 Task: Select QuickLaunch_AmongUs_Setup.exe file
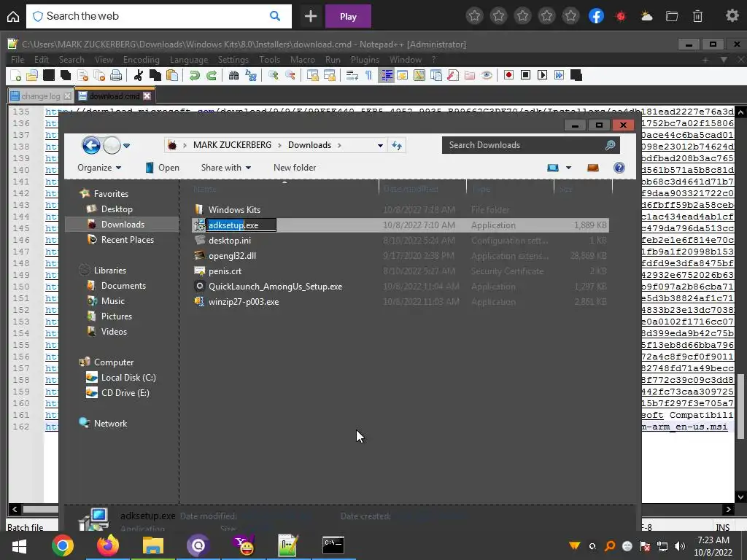(x=275, y=286)
